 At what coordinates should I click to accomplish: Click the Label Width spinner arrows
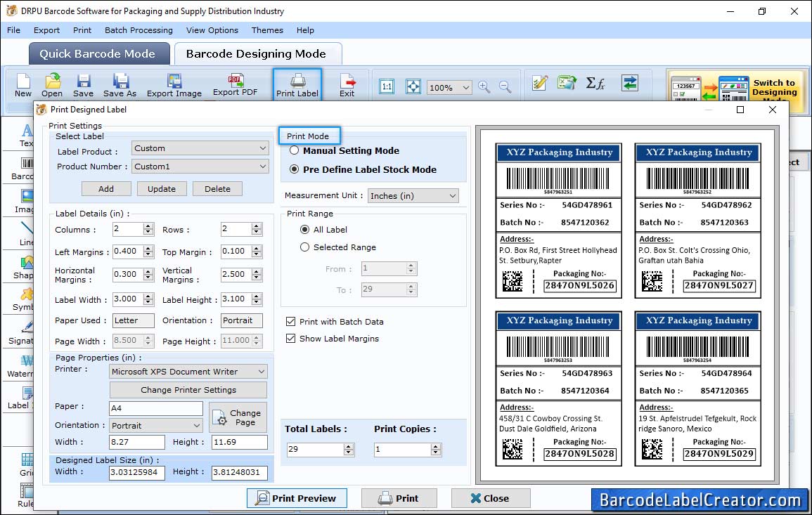pos(148,299)
